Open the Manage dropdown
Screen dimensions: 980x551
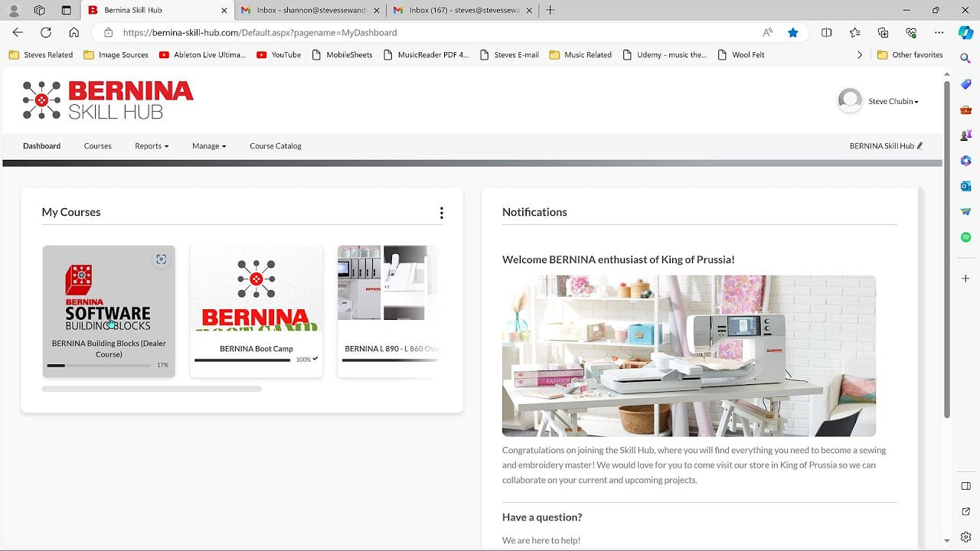[x=208, y=145]
